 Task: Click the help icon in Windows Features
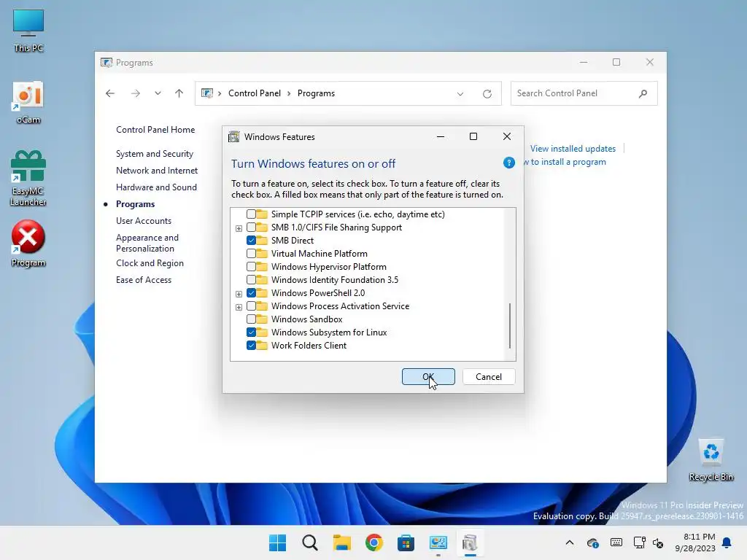[508, 163]
